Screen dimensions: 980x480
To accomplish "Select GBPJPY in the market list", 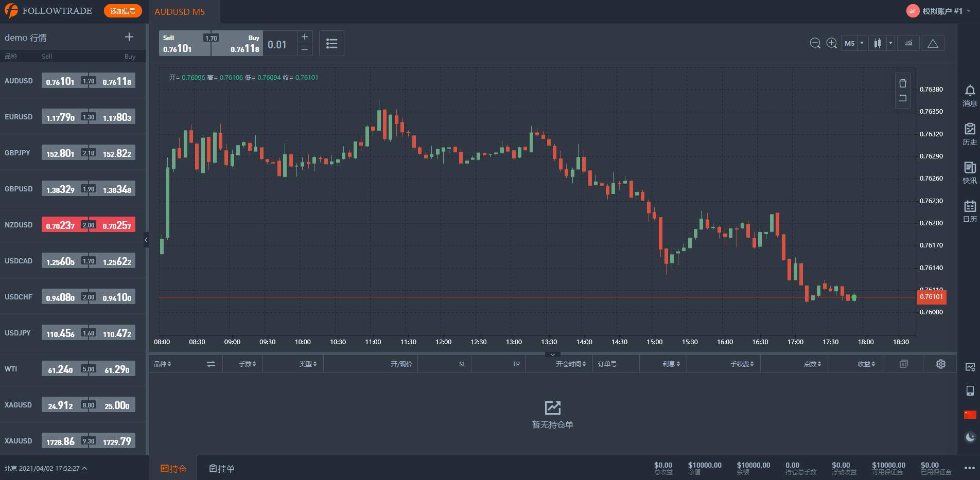I will (x=17, y=153).
